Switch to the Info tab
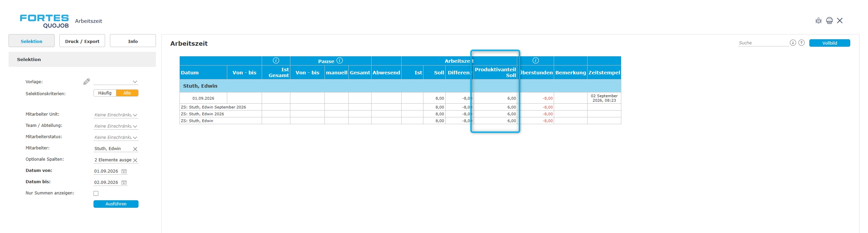The width and height of the screenshot is (868, 233). (x=133, y=41)
